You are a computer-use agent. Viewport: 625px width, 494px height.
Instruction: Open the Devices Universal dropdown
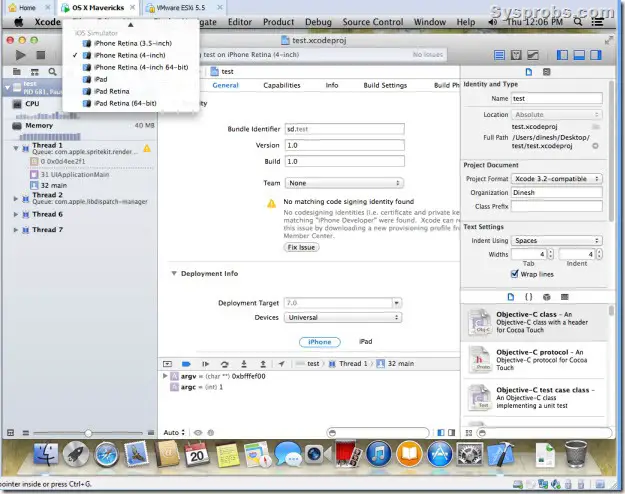[x=343, y=317]
